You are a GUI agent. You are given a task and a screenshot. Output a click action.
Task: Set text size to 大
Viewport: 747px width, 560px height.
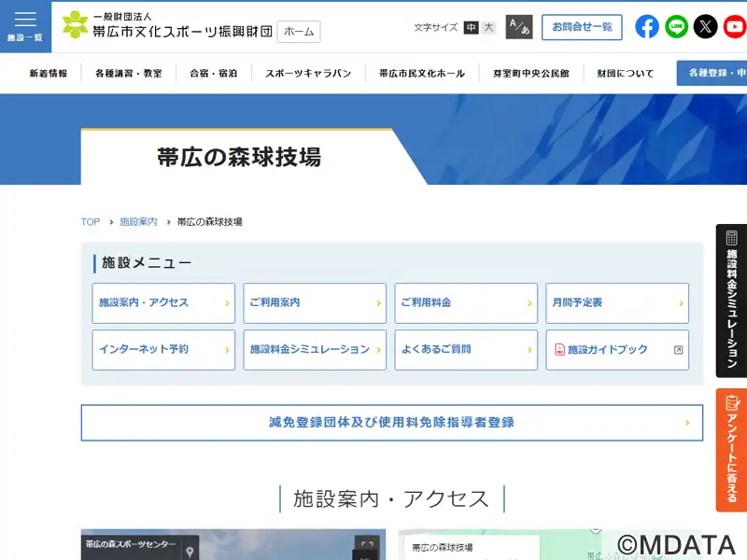coord(489,28)
